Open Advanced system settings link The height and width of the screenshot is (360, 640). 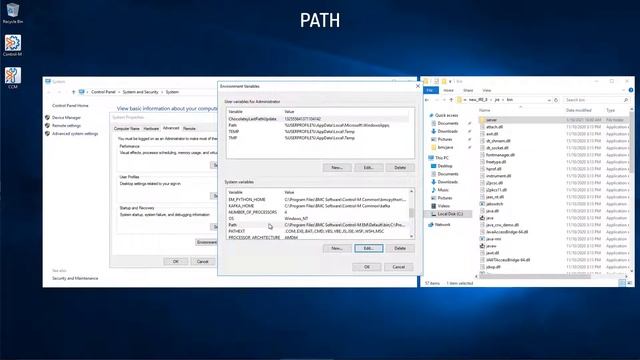(75, 134)
